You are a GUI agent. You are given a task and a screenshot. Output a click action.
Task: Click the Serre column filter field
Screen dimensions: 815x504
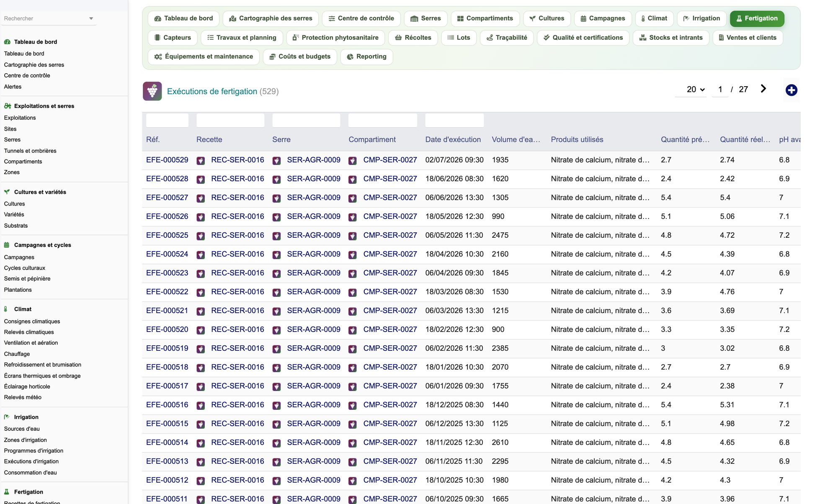click(306, 120)
